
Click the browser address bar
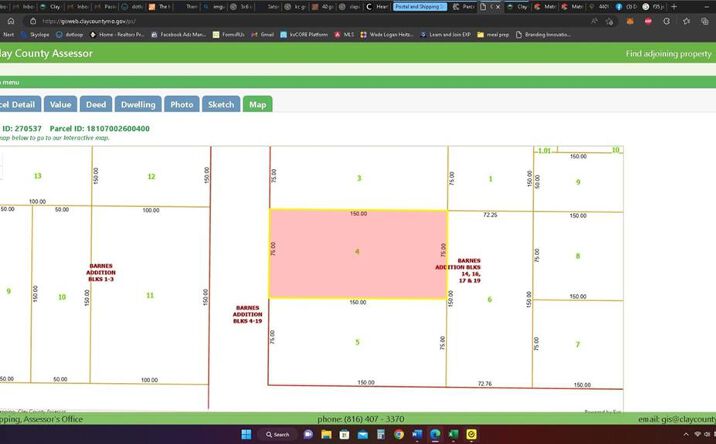(x=300, y=20)
